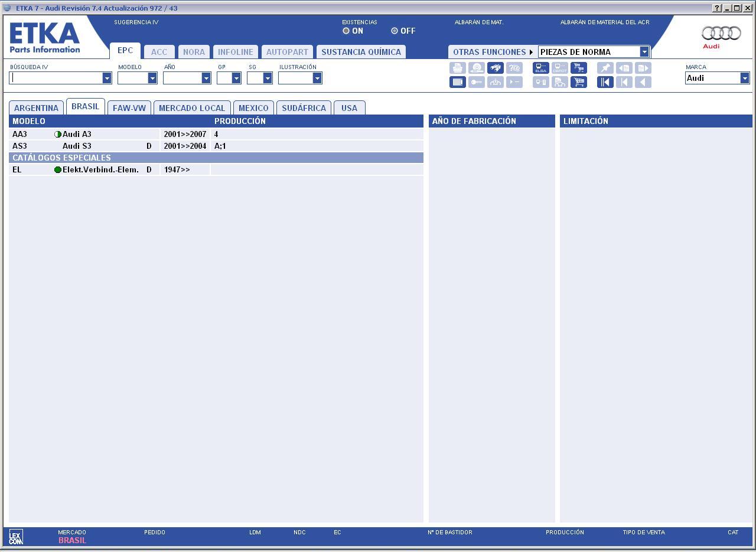The height and width of the screenshot is (552, 756).
Task: Open the list view icon below the printer
Action: click(458, 82)
